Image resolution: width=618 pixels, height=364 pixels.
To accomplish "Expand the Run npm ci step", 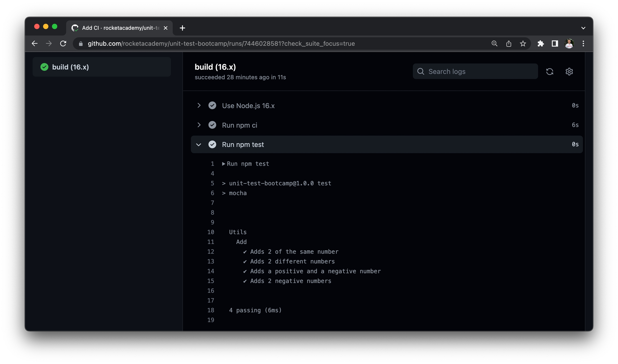I will [199, 125].
